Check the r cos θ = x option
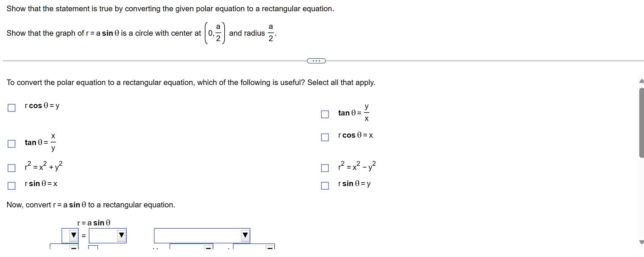 [x=325, y=137]
